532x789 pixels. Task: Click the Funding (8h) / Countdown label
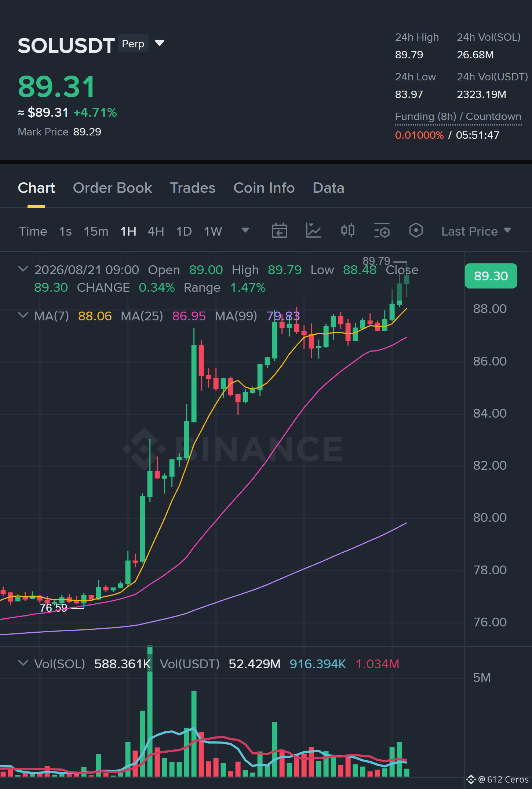(458, 116)
